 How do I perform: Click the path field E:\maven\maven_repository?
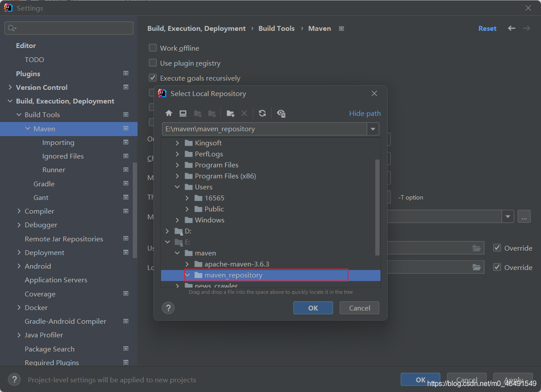(265, 129)
